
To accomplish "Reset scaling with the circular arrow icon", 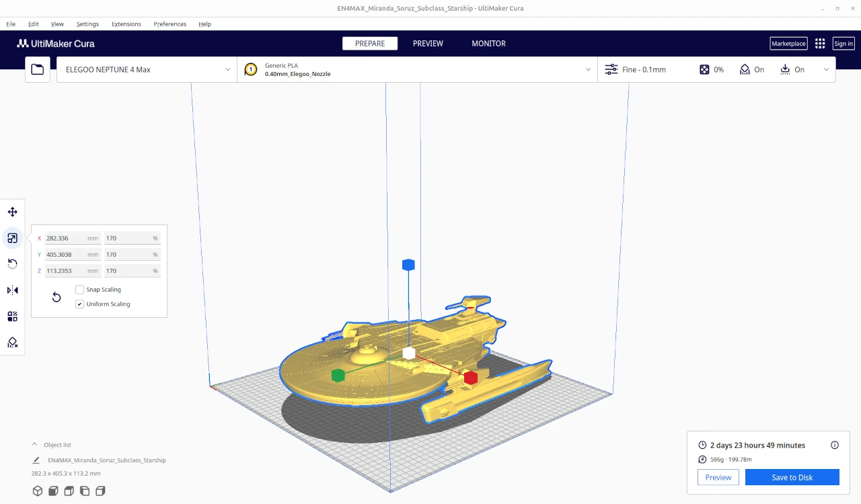I will [x=57, y=297].
